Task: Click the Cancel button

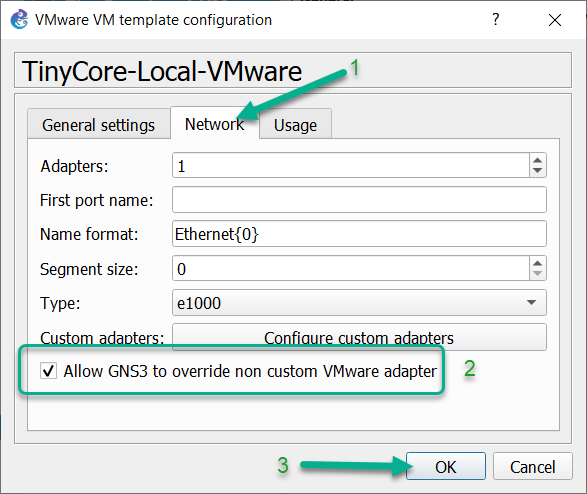Action: coord(533,466)
